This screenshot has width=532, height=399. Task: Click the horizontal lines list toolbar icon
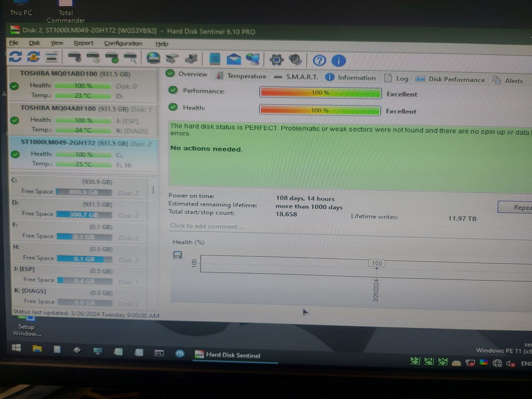tap(51, 57)
